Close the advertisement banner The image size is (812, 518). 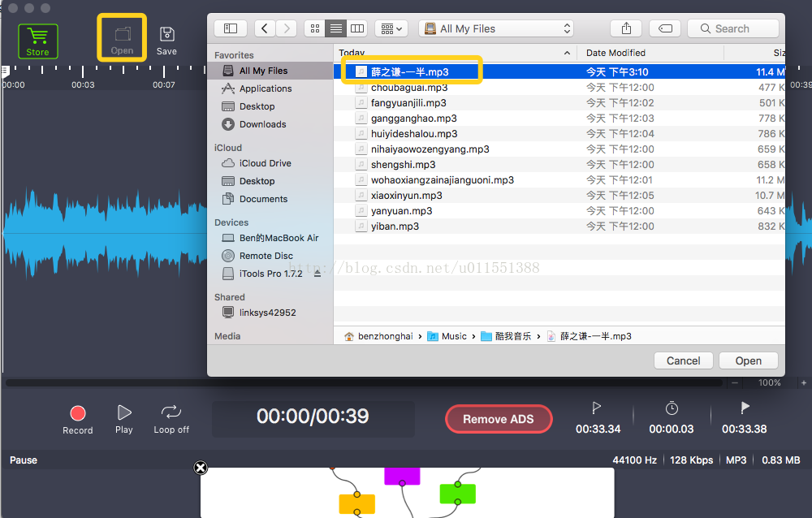coord(201,468)
